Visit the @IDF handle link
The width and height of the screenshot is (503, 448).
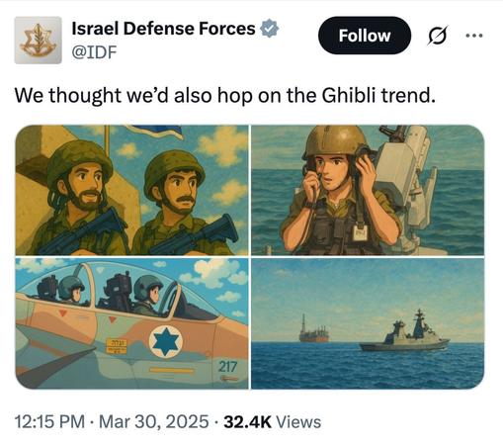coord(94,52)
